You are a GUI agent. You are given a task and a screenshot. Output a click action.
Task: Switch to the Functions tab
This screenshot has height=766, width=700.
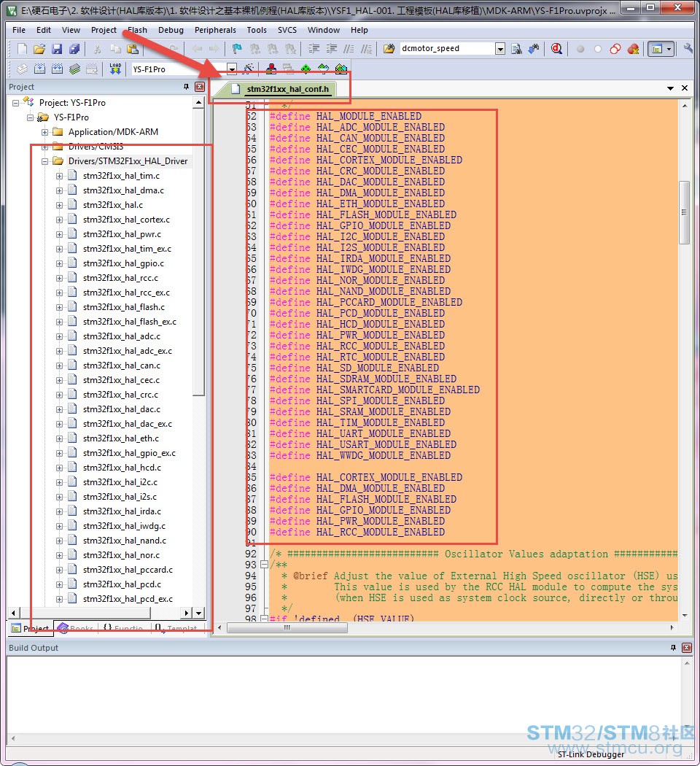pyautogui.click(x=124, y=628)
